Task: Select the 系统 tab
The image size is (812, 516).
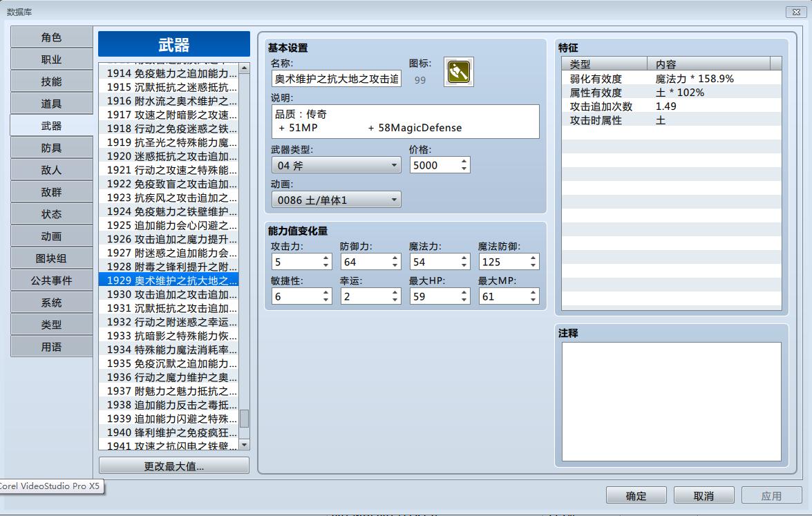Action: pos(51,303)
